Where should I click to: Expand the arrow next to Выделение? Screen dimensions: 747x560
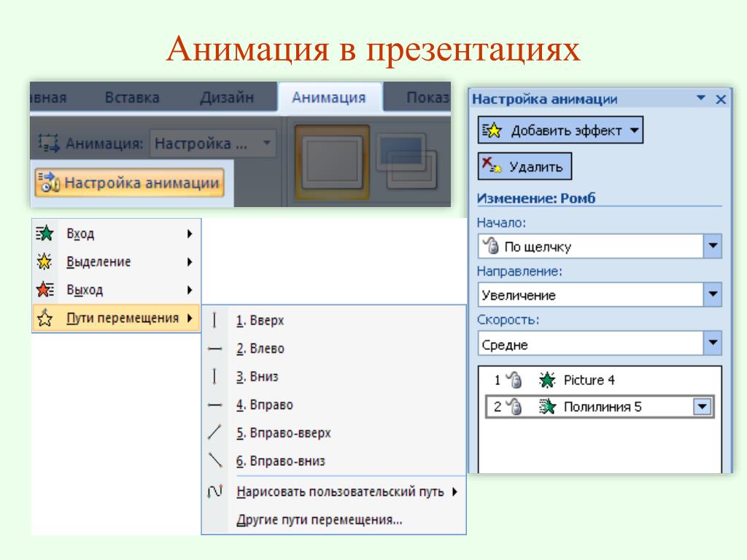click(190, 262)
